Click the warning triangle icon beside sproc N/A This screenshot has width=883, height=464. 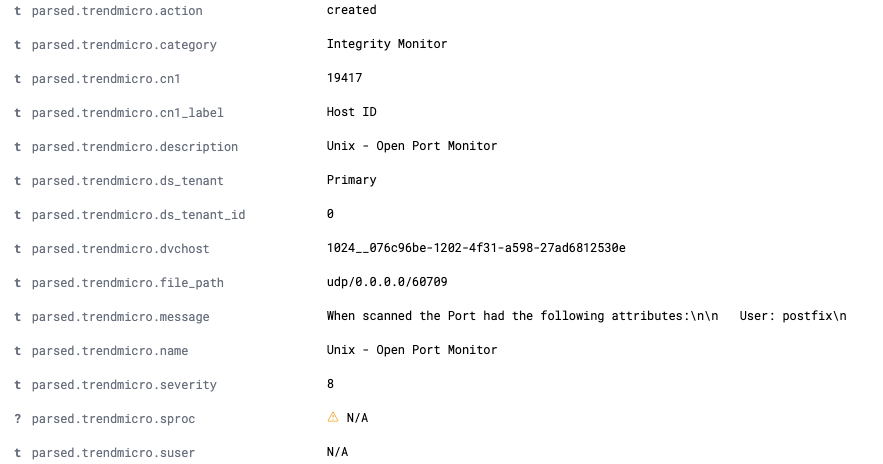tap(333, 418)
